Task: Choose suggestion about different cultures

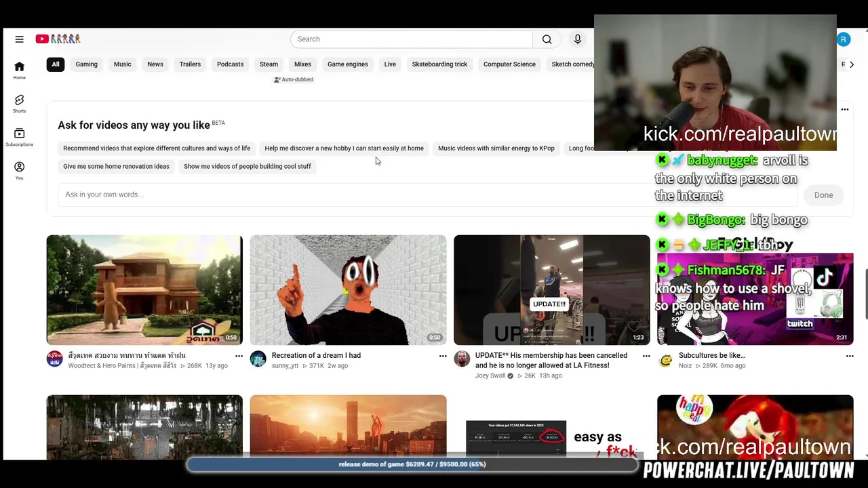Action: 157,148
